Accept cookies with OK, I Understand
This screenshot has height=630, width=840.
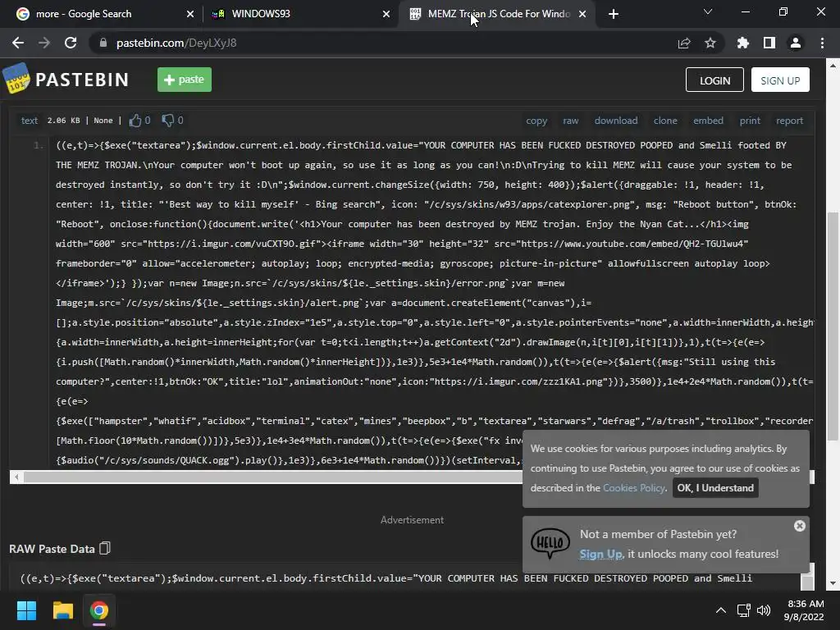[x=715, y=487]
